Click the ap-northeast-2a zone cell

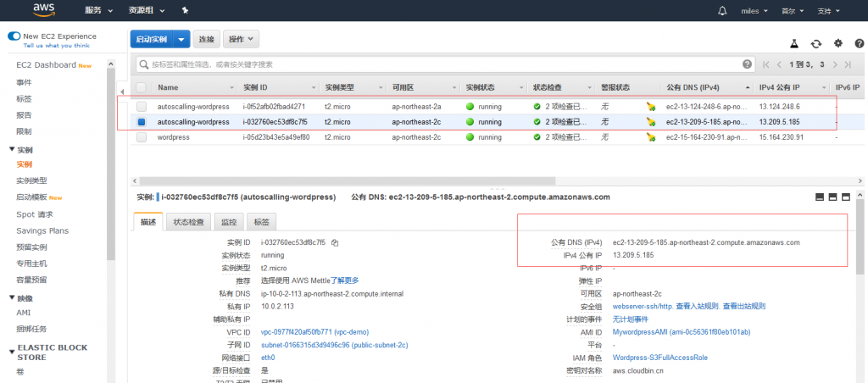pos(416,106)
